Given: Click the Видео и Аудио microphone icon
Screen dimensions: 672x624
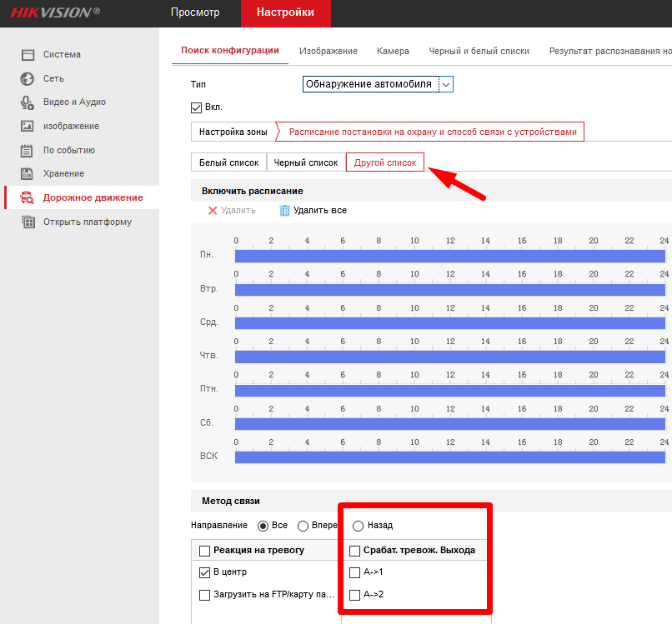Looking at the screenshot, I should [x=27, y=102].
